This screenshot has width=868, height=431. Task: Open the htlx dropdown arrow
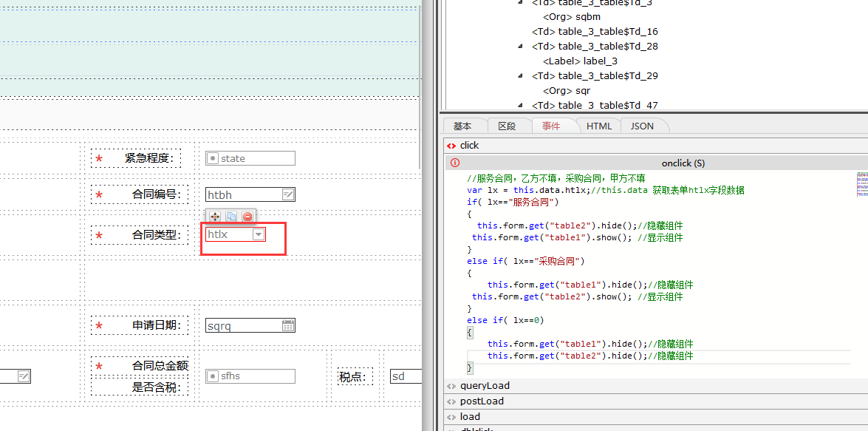tap(259, 234)
